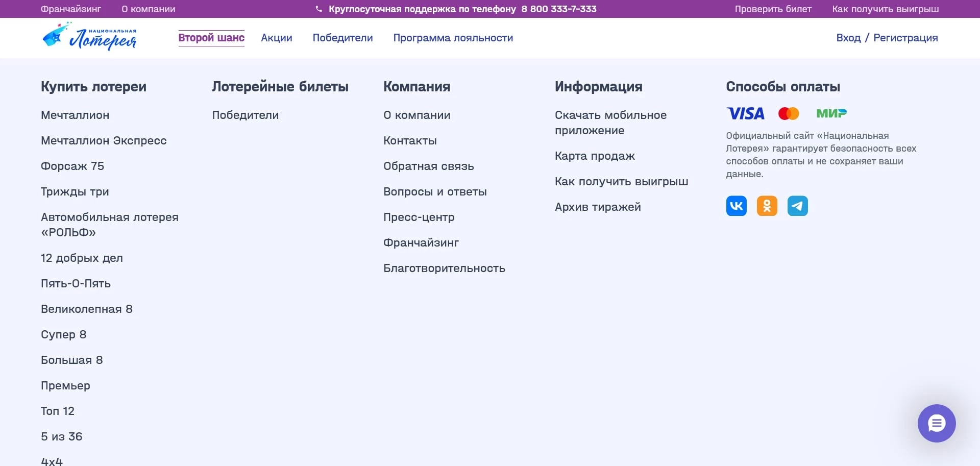Click the Visa payment logo
This screenshot has height=466, width=980.
click(x=745, y=113)
